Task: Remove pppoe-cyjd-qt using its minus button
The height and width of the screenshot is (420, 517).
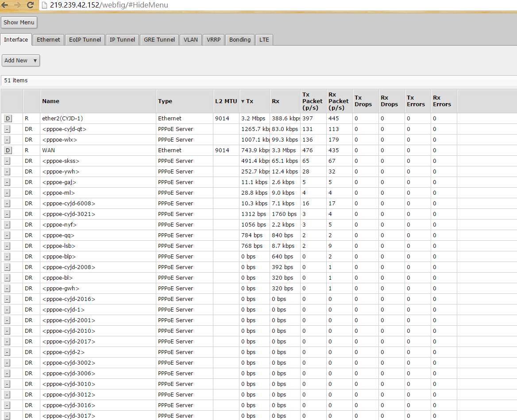Action: click(7, 129)
